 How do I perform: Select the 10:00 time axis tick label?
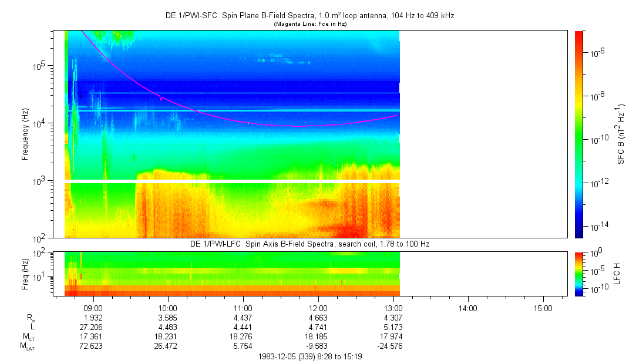click(168, 308)
